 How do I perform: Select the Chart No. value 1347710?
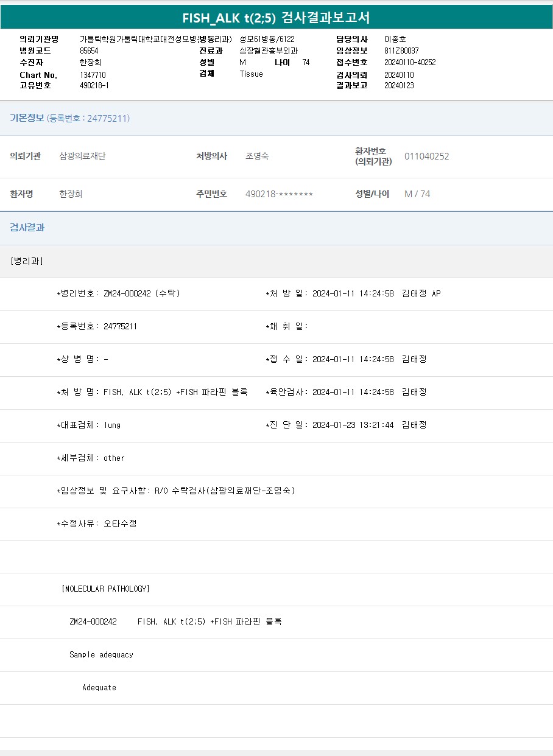(93, 75)
